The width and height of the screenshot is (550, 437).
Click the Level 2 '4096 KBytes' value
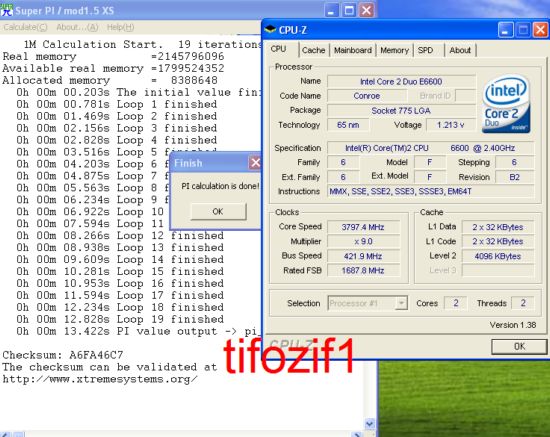pyautogui.click(x=498, y=256)
